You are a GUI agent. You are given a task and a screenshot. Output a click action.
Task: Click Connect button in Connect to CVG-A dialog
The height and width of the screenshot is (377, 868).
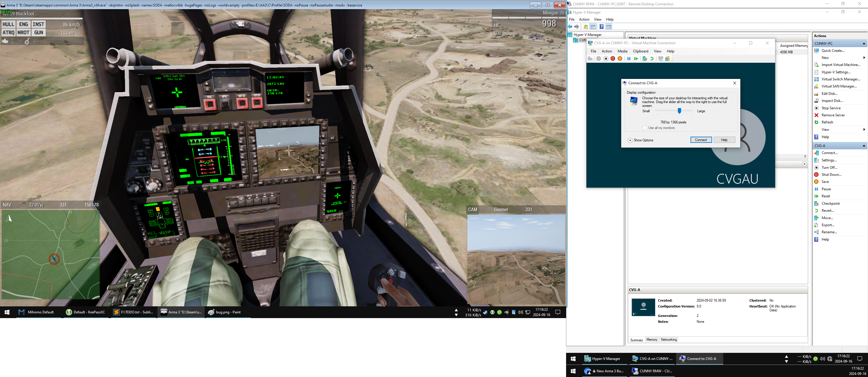point(701,140)
